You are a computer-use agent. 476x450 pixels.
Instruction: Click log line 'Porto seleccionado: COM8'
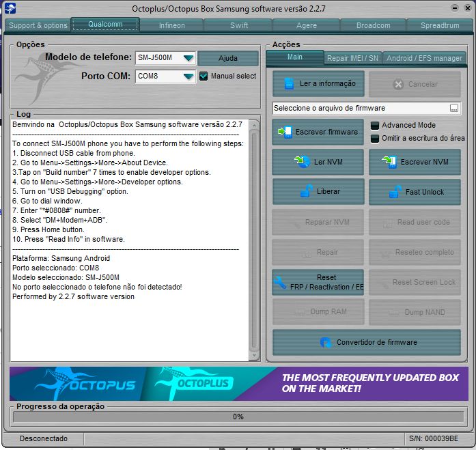(56, 268)
